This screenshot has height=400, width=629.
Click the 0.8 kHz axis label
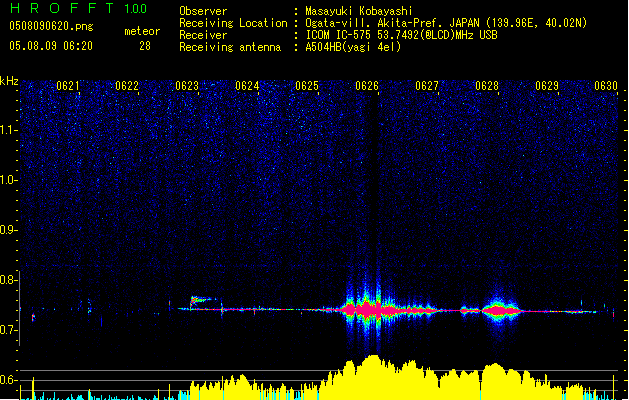tap(9, 280)
